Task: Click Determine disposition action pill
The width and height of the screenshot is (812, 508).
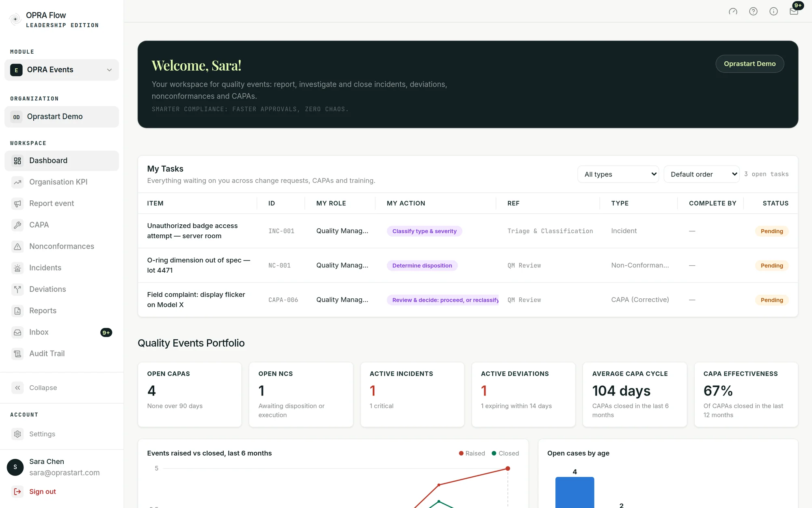Action: [x=422, y=266]
